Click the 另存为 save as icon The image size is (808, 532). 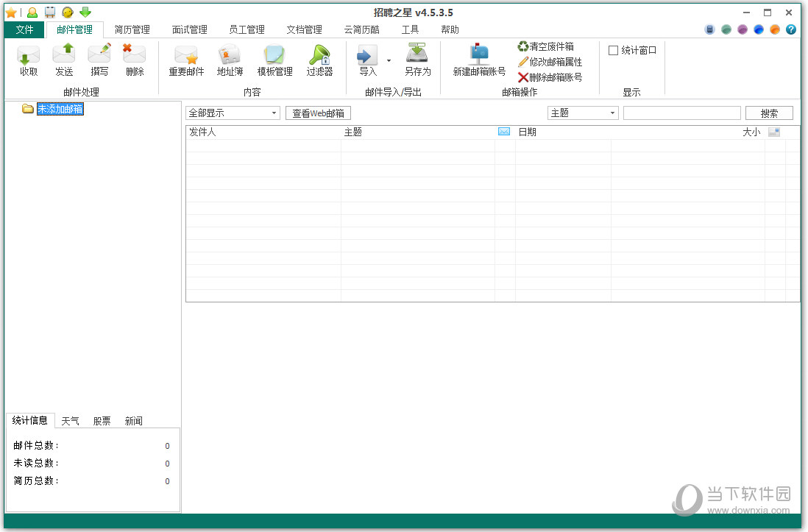tap(417, 59)
